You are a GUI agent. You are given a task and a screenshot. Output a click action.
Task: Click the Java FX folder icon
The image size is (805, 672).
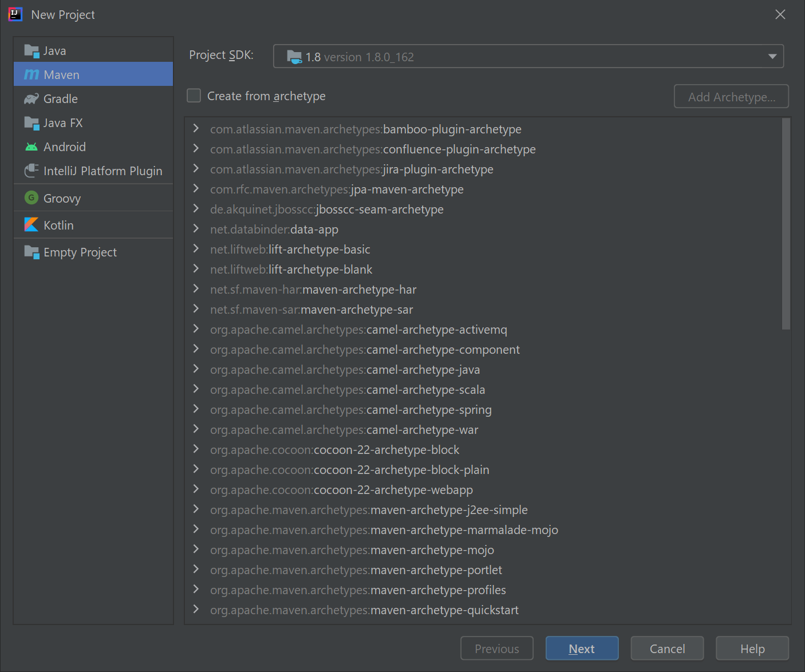point(31,123)
